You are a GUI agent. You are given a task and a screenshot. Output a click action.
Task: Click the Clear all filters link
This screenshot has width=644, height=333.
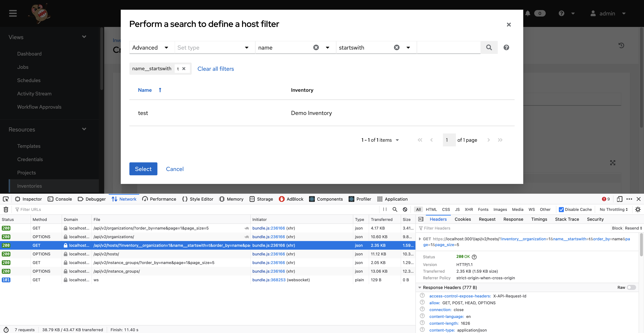pyautogui.click(x=215, y=69)
